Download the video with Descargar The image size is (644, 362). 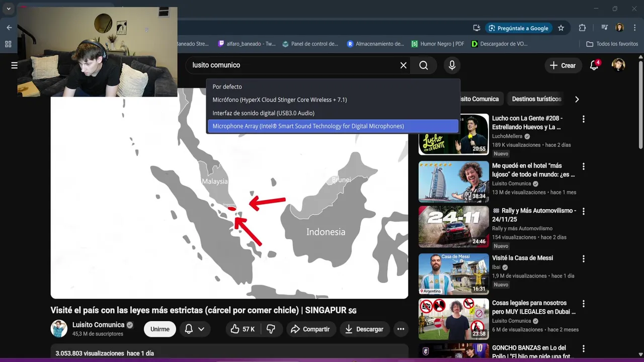click(364, 329)
